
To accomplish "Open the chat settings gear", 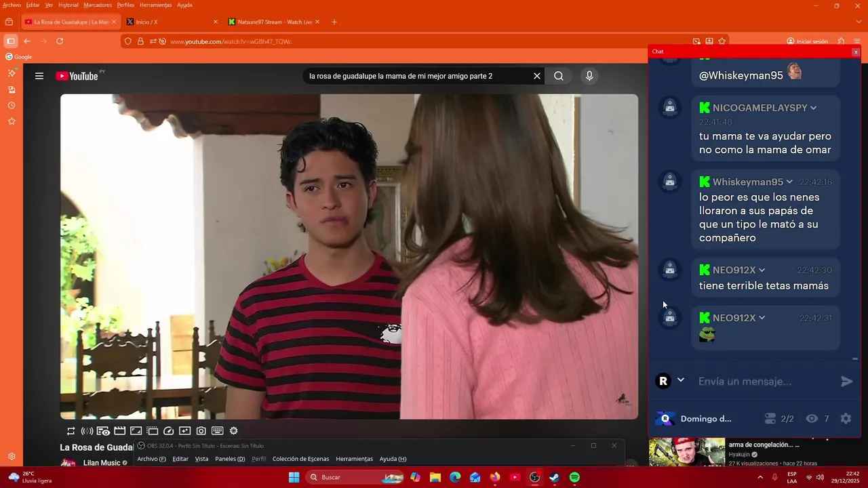I will [846, 419].
